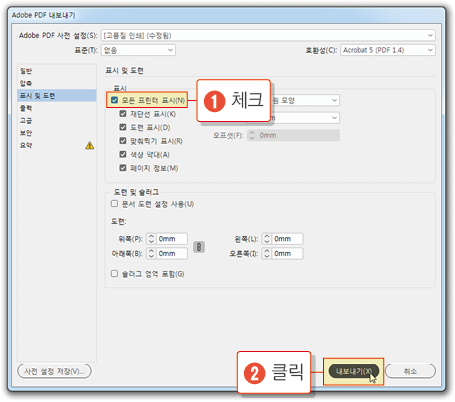The image size is (455, 402).
Task: Click 오른쪽 bleed stepper arrows
Action: click(x=267, y=253)
